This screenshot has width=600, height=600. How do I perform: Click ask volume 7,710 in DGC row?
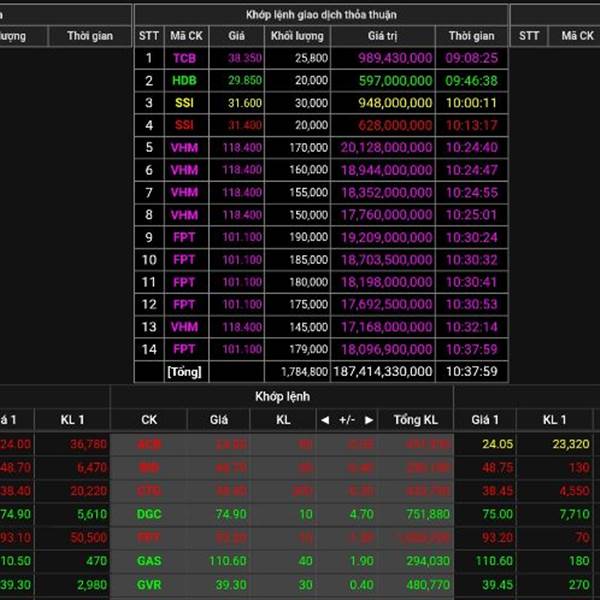(574, 514)
